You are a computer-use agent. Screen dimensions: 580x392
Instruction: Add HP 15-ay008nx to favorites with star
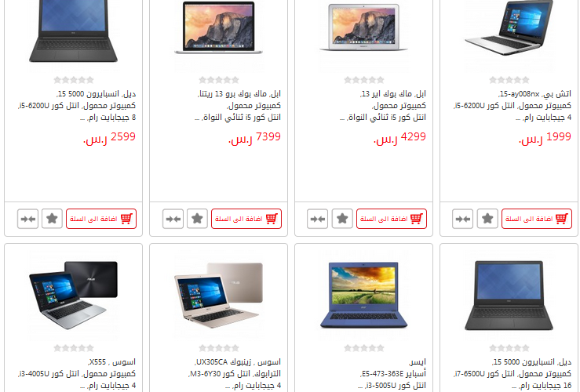tap(487, 219)
